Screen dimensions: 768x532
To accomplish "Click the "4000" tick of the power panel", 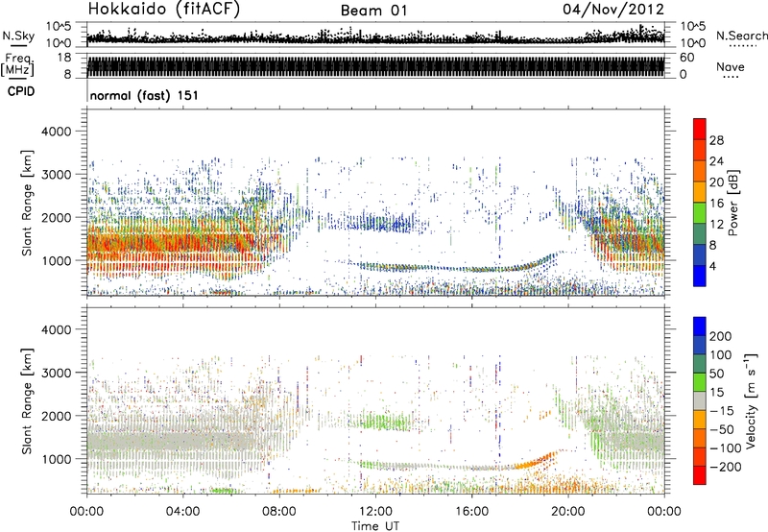I will pyautogui.click(x=56, y=132).
